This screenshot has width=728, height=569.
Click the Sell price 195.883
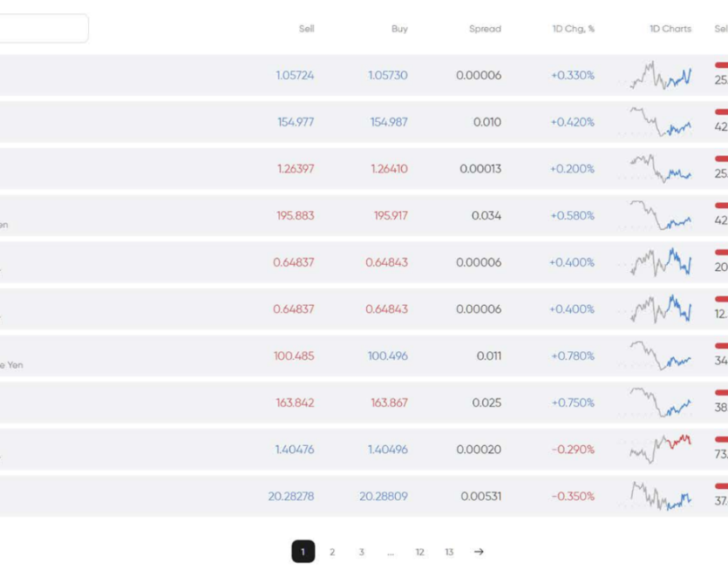coord(294,216)
